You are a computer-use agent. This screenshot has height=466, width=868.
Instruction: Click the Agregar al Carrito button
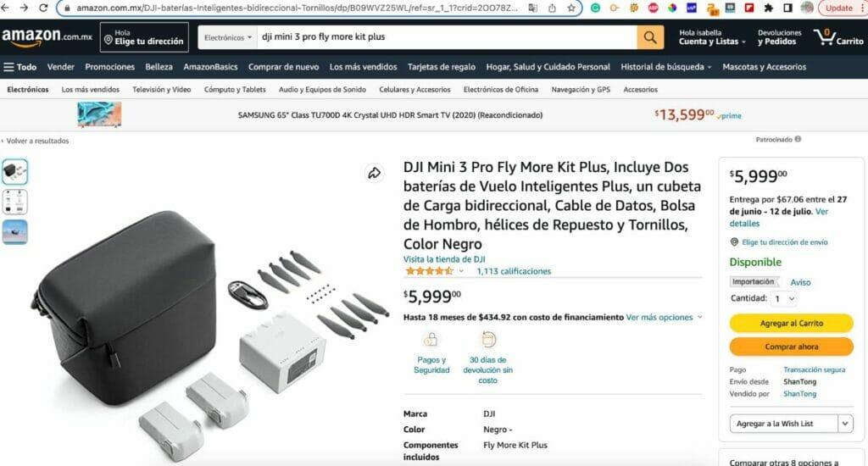tap(791, 323)
